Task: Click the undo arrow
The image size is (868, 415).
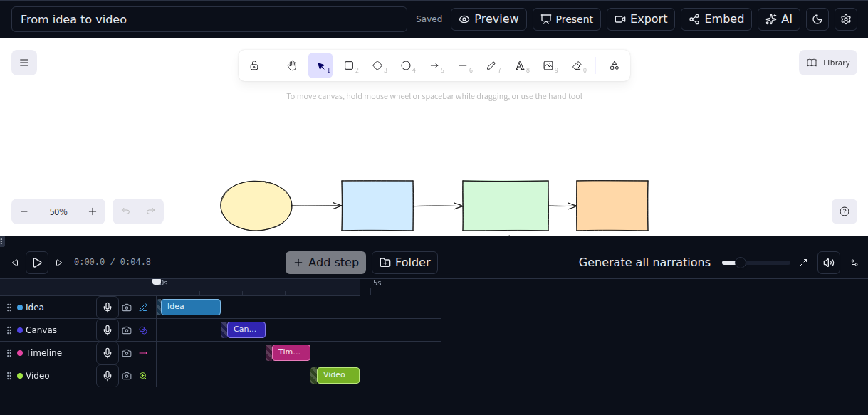Action: [x=125, y=211]
